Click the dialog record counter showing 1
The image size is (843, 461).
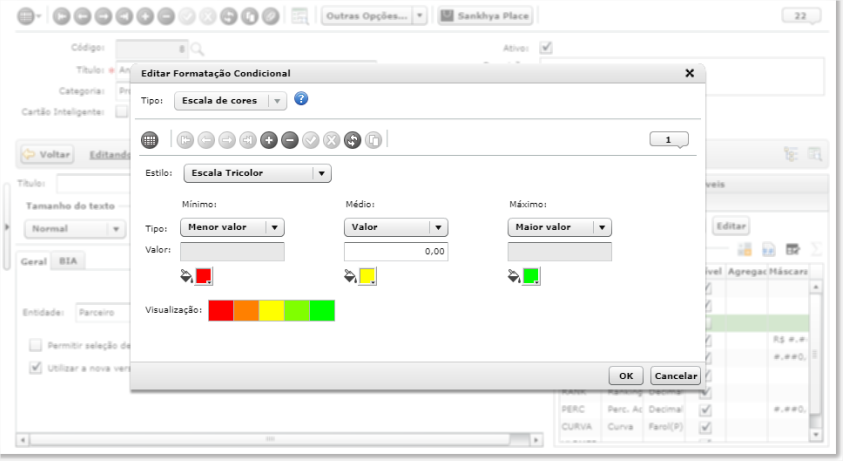669,140
